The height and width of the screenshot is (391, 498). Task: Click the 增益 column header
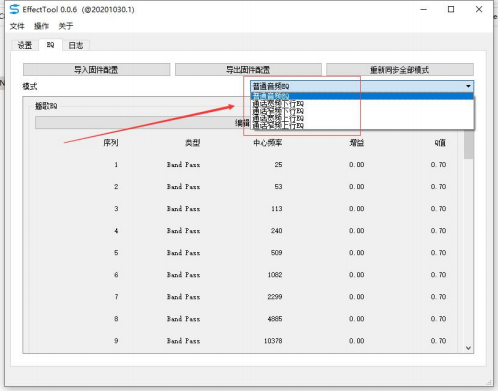tap(357, 143)
